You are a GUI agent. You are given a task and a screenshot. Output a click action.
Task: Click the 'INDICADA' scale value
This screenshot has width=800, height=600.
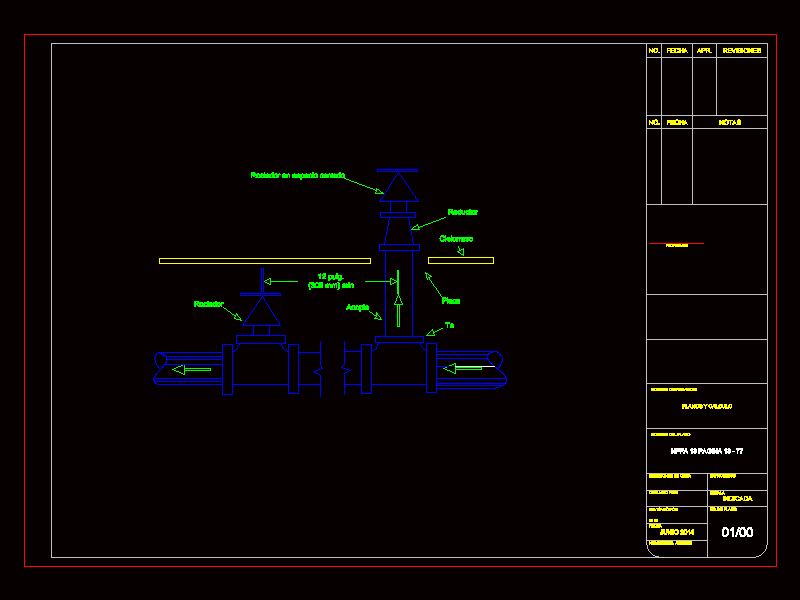coord(737,498)
